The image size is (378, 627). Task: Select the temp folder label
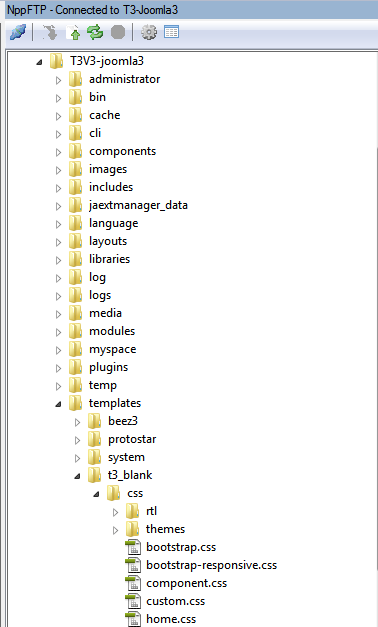(103, 385)
